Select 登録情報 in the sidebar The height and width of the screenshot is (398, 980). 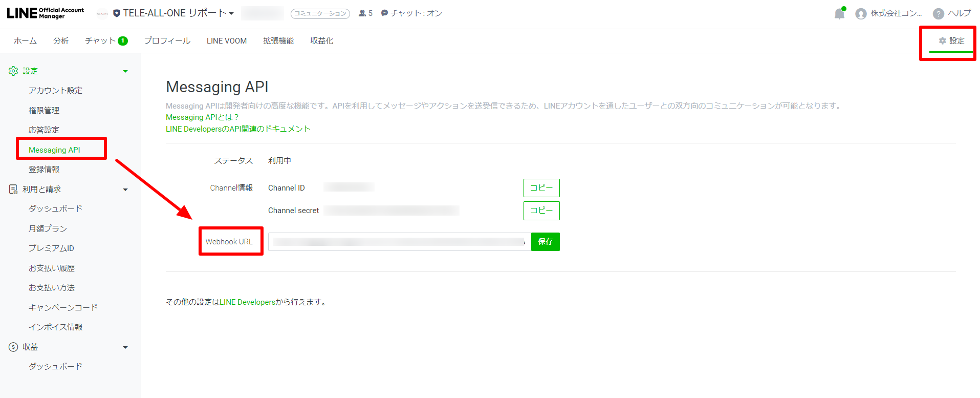[x=44, y=170]
